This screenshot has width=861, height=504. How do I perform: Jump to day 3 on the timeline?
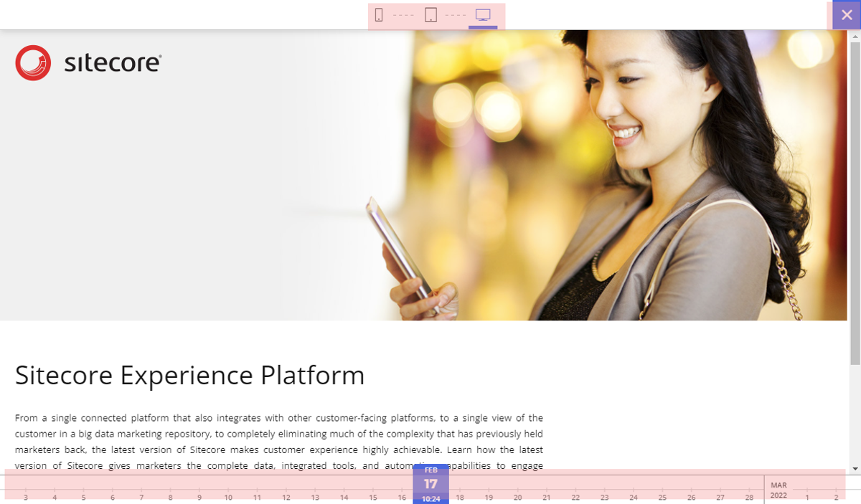(x=26, y=497)
